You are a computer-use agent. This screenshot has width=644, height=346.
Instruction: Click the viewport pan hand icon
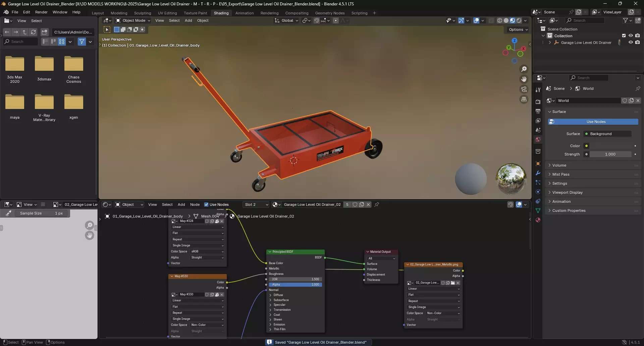pos(524,79)
